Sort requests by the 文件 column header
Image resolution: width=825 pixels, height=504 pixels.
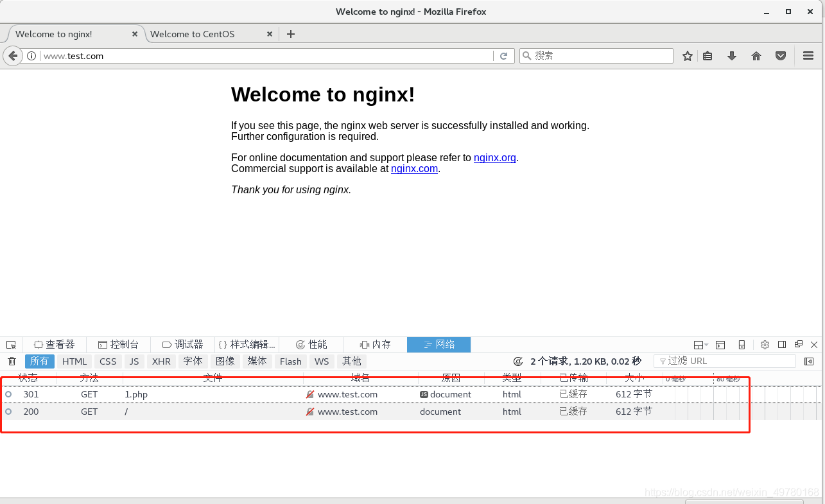click(213, 378)
